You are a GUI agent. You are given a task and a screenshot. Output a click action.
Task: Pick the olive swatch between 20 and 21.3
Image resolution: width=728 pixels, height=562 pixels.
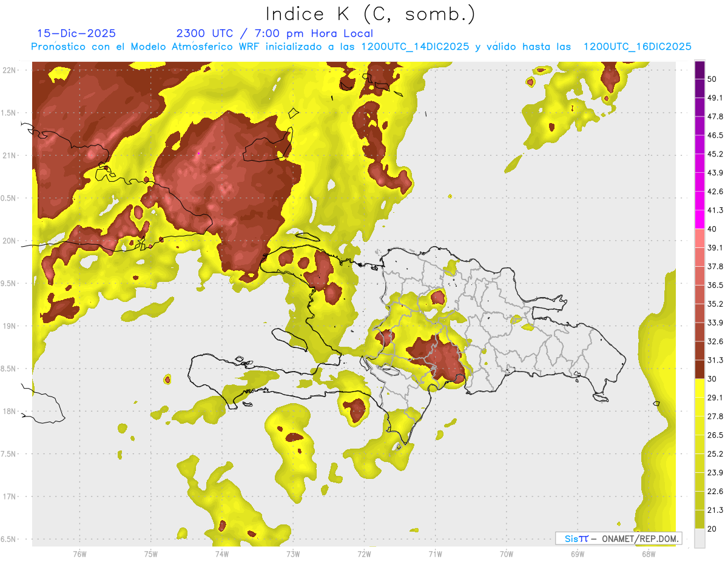coord(699,520)
